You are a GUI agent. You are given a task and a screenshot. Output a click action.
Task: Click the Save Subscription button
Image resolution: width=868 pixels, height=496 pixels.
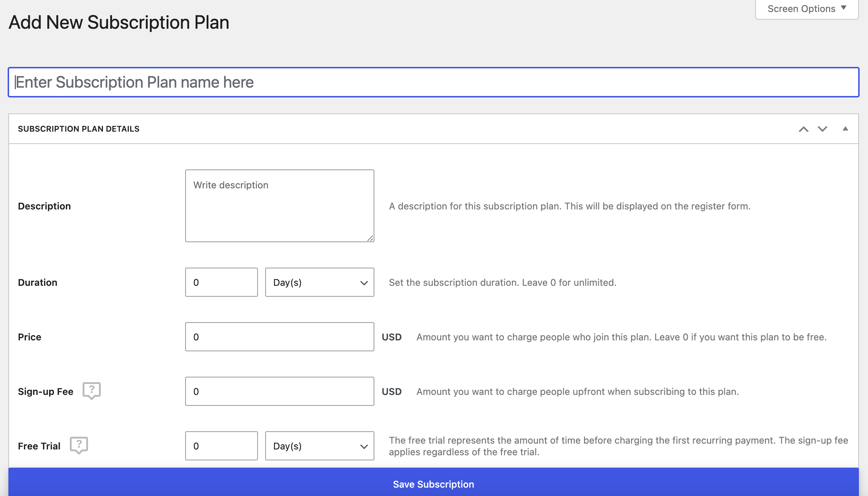[433, 484]
